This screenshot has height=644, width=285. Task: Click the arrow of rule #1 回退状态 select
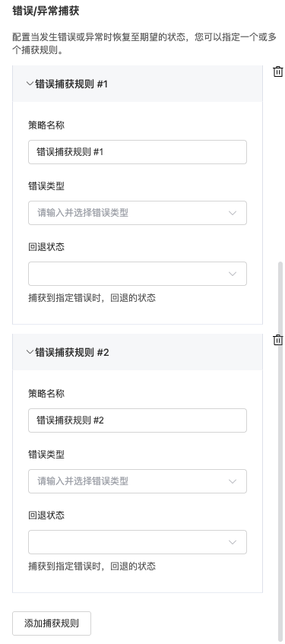(x=233, y=274)
